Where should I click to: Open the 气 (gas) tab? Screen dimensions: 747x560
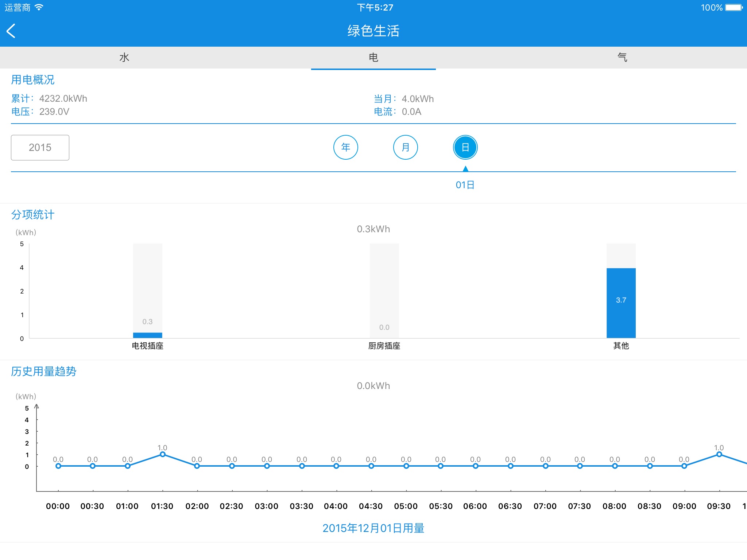[622, 58]
